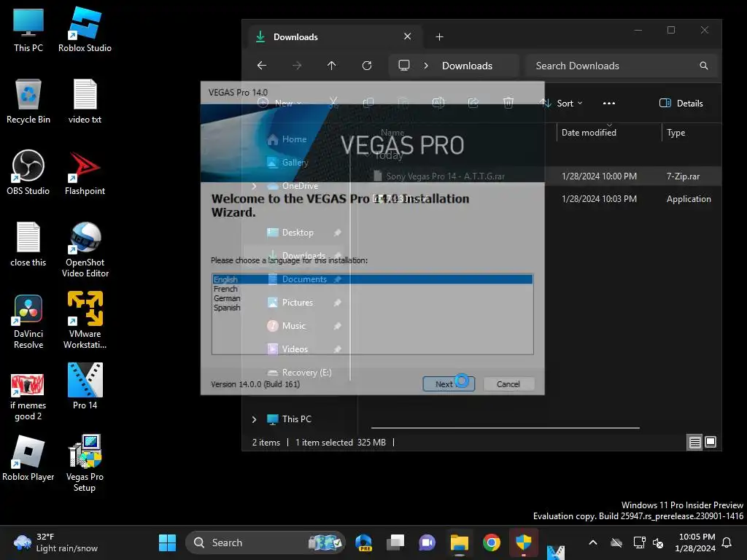Select 'close this' text file icon
Image resolution: width=747 pixels, height=560 pixels.
28,244
